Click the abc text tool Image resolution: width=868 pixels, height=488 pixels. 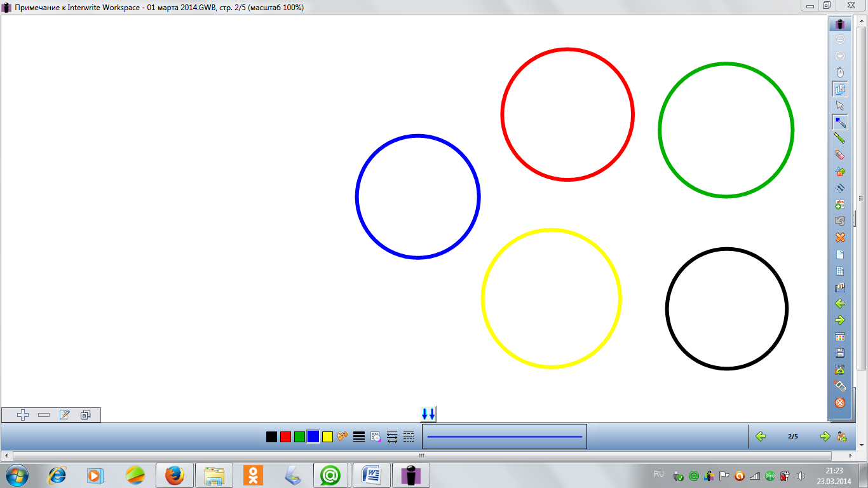(x=840, y=205)
